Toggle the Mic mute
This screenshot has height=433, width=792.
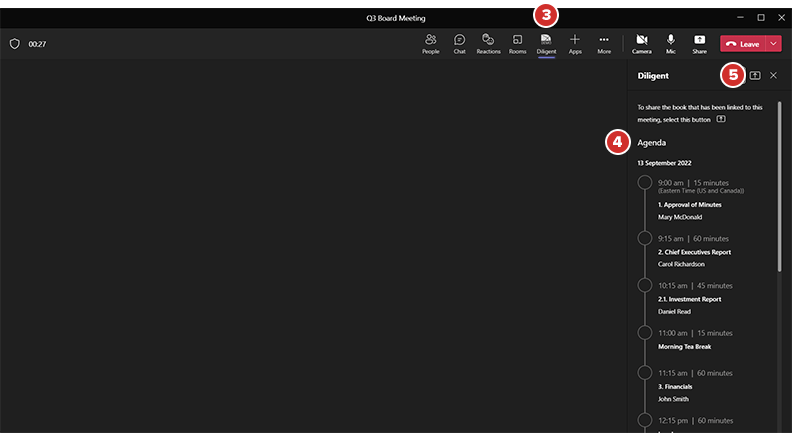pyautogui.click(x=671, y=43)
